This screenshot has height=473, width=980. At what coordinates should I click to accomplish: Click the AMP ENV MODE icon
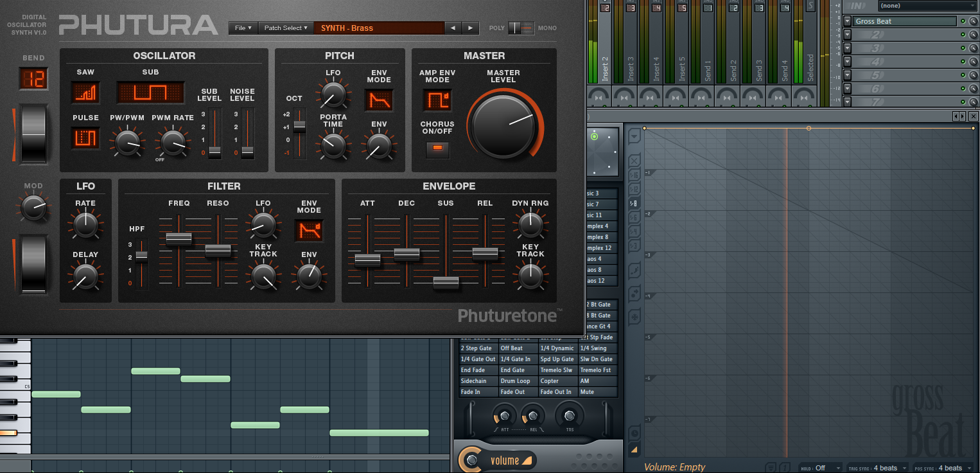click(x=437, y=100)
